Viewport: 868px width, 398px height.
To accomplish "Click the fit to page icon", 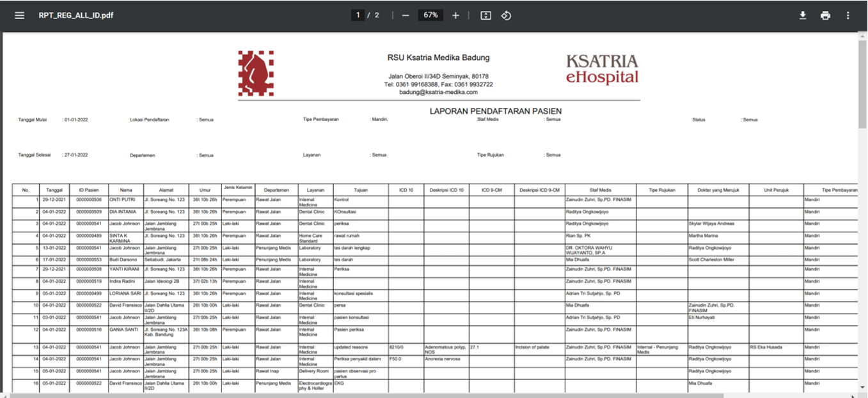I will [x=486, y=15].
